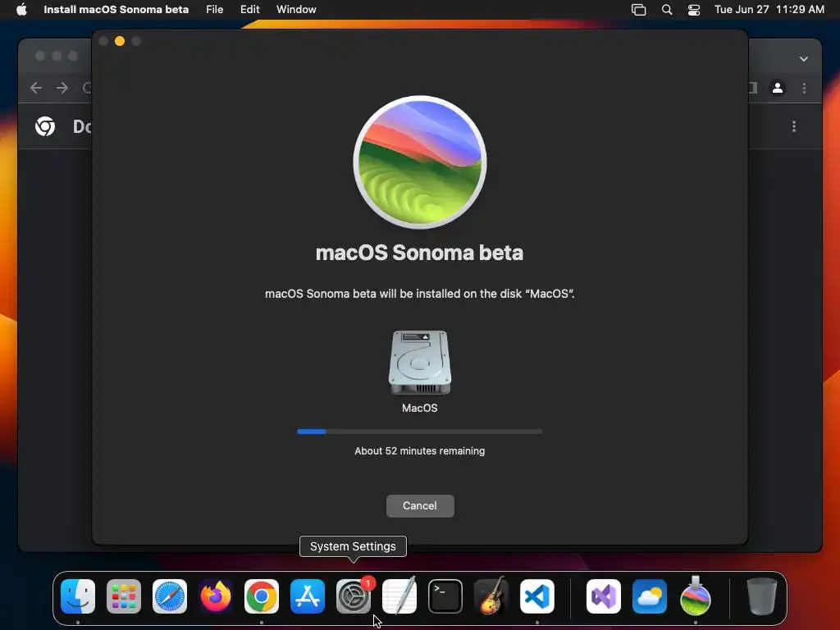Open the Window menu
840x630 pixels.
point(296,9)
